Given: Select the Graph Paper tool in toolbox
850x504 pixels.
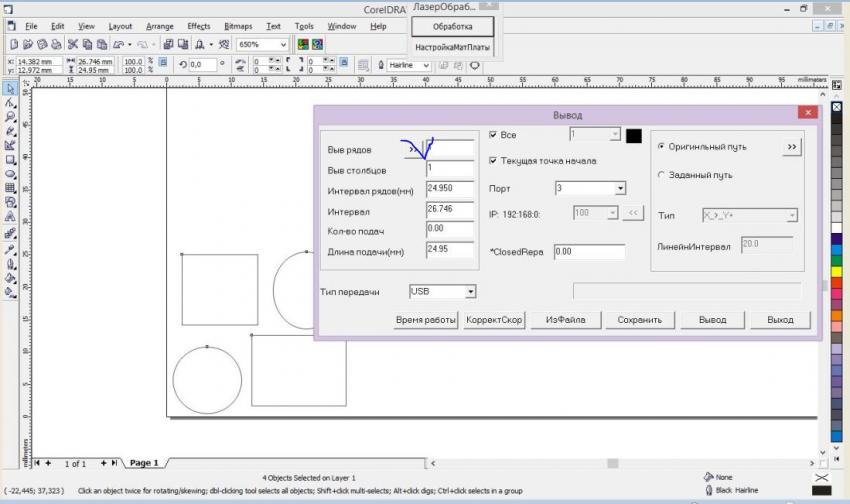Looking at the screenshot, I should (10, 187).
